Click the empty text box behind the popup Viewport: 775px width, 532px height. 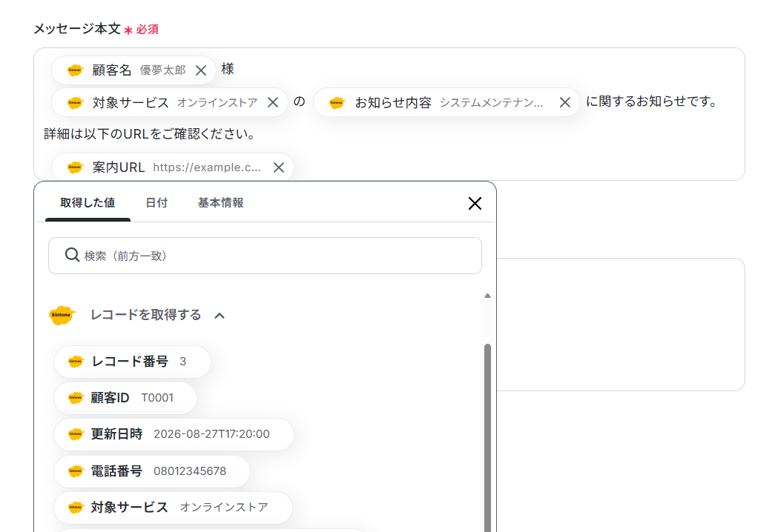pos(620,324)
